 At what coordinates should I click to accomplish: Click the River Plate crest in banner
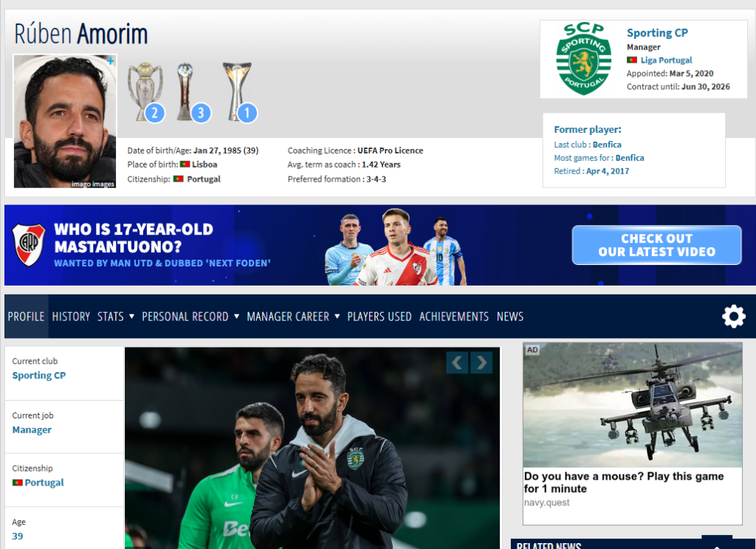click(29, 245)
